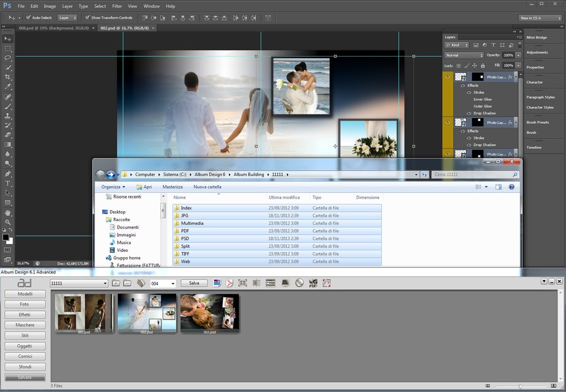
Task: Open the Normal blend mode dropdown
Action: click(464, 55)
